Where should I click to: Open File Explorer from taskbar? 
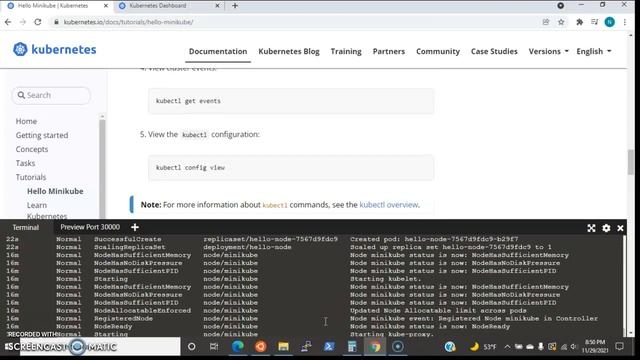point(283,347)
